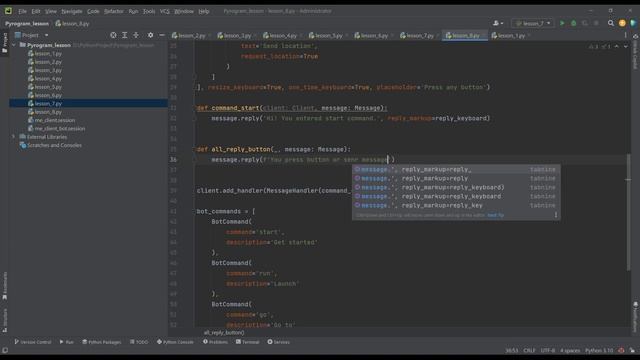The image size is (640, 360).
Task: Open Python Packages tool window
Action: coord(102,342)
